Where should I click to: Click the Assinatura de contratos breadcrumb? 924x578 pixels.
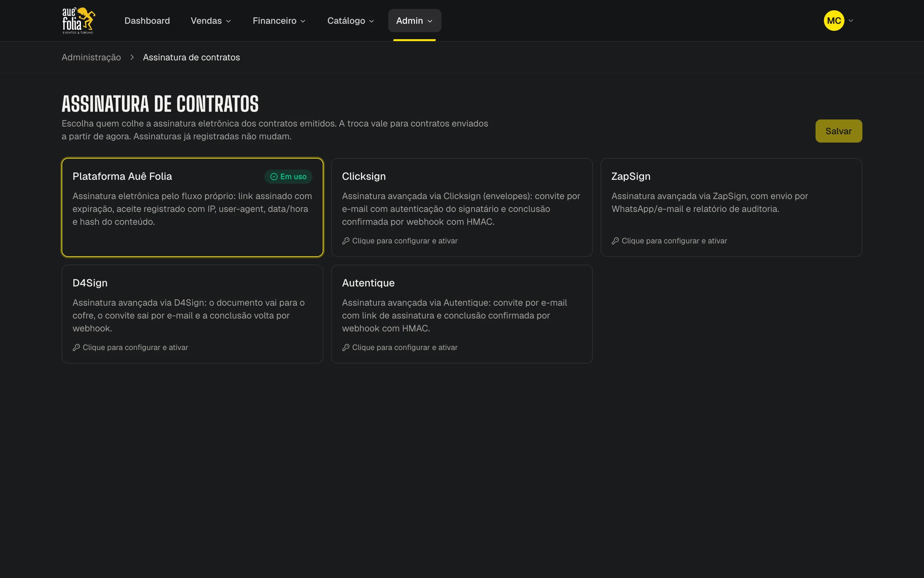(191, 57)
